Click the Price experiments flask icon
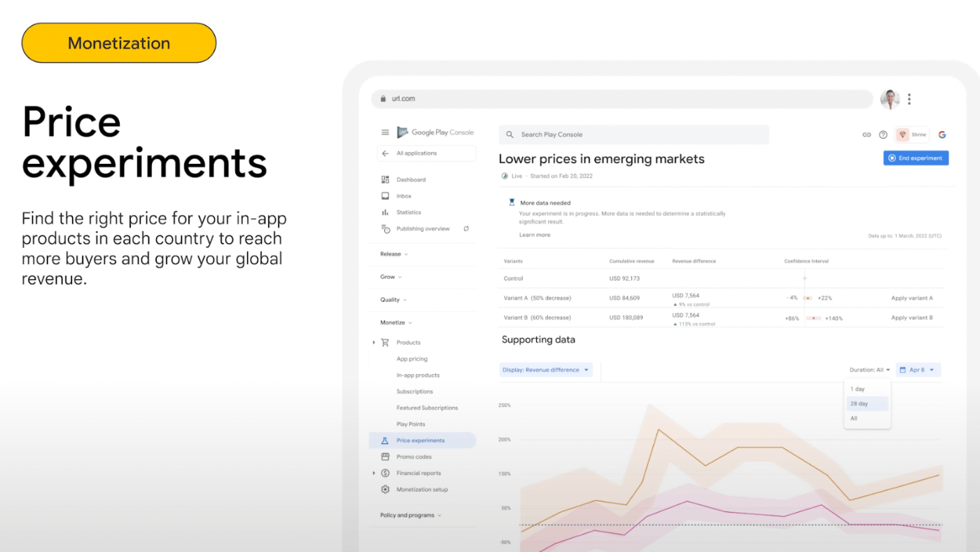This screenshot has width=980, height=552. (384, 441)
